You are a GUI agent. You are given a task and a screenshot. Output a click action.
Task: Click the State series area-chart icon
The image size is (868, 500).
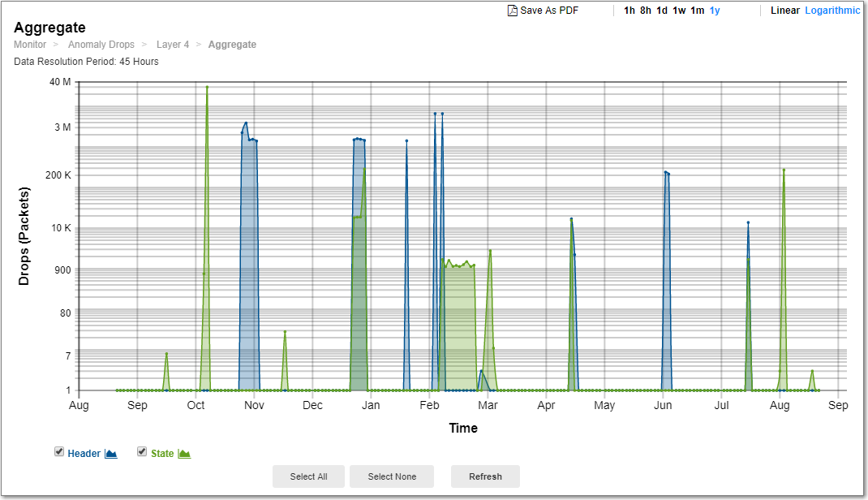coord(184,454)
